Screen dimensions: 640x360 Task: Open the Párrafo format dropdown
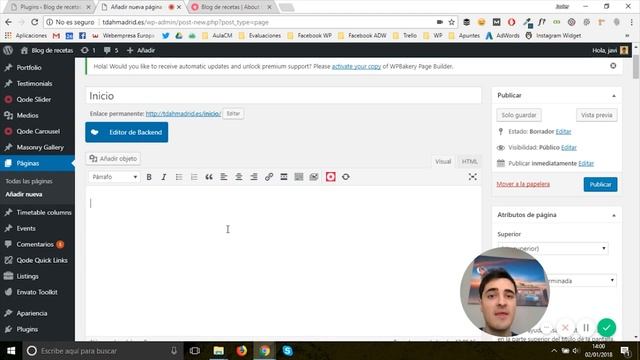pos(114,177)
